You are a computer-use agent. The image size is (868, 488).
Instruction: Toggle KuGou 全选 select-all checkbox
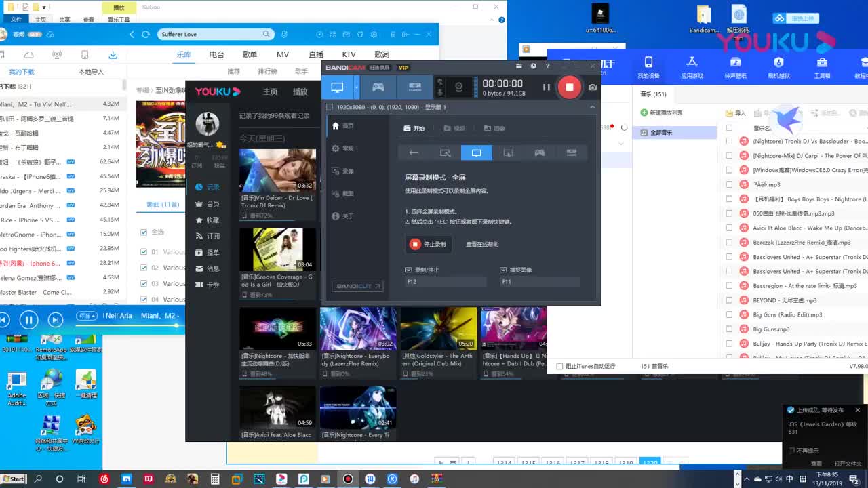coord(143,232)
